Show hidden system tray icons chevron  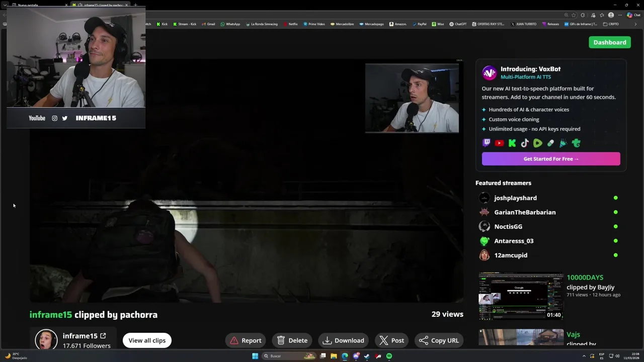click(x=584, y=356)
